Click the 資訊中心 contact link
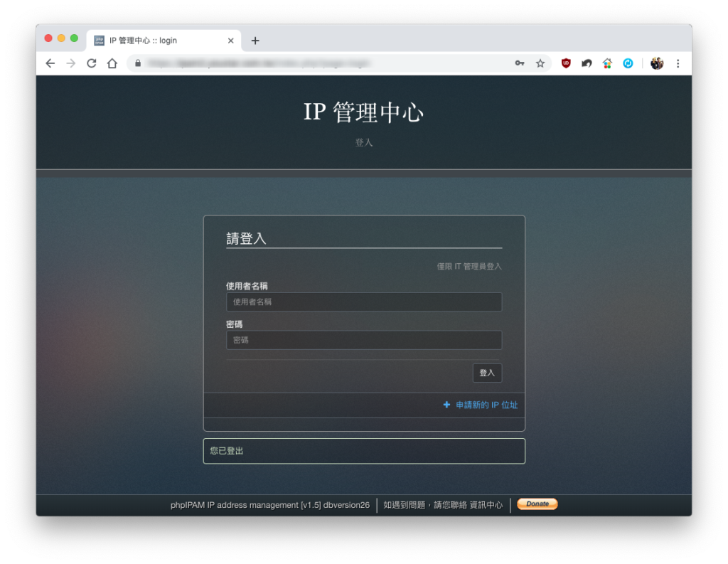728x564 pixels. 486,505
